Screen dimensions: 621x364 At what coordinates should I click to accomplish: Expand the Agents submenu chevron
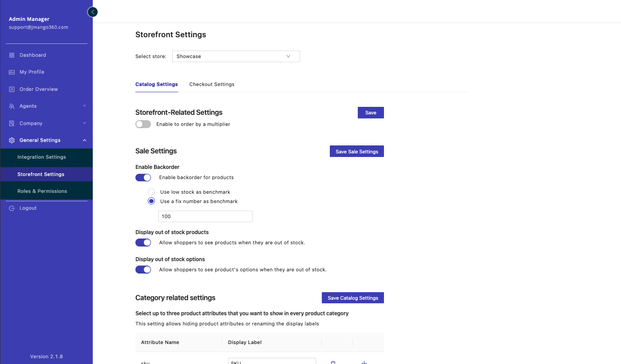84,106
